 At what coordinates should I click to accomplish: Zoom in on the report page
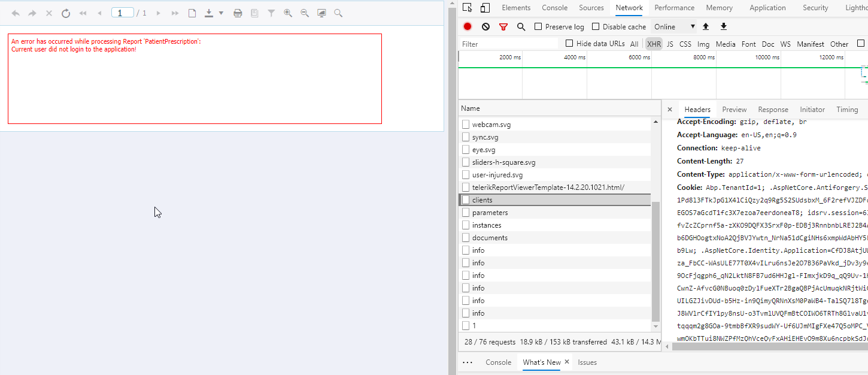pos(288,13)
